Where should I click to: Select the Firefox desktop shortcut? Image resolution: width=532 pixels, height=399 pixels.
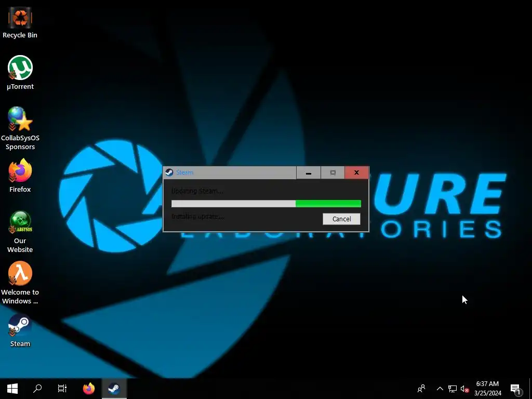20,176
